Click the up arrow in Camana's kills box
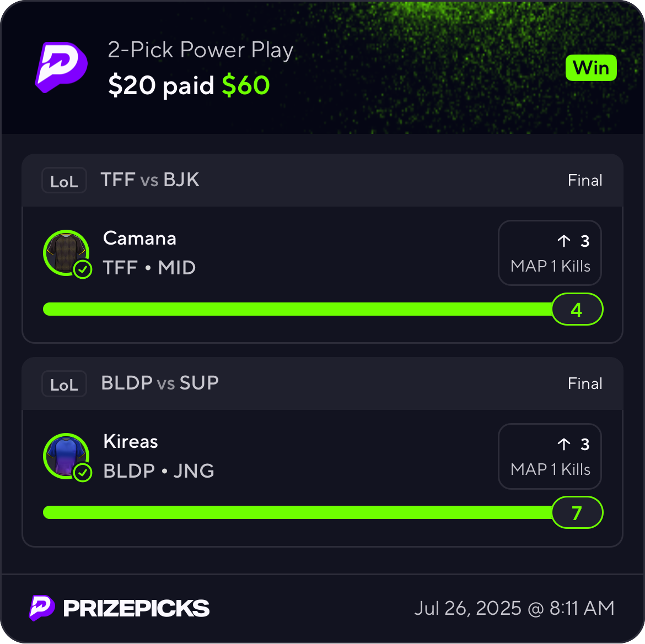The height and width of the screenshot is (644, 645). point(563,241)
